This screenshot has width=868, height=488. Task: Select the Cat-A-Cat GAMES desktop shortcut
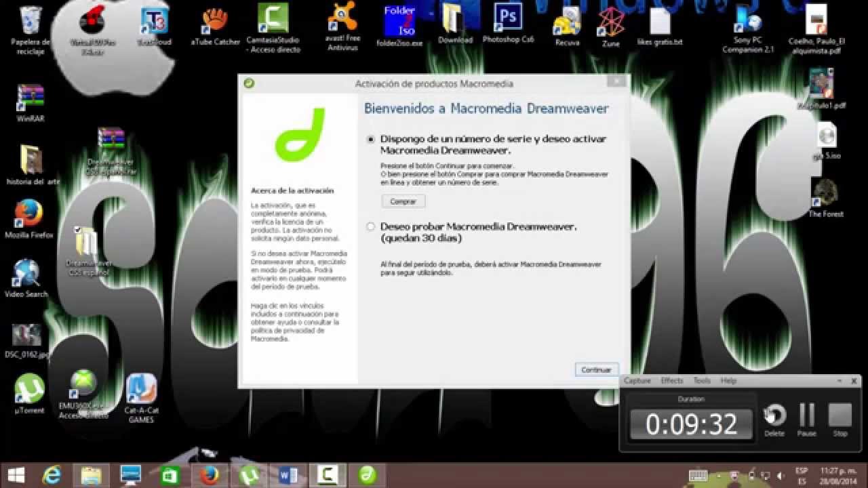pos(141,399)
